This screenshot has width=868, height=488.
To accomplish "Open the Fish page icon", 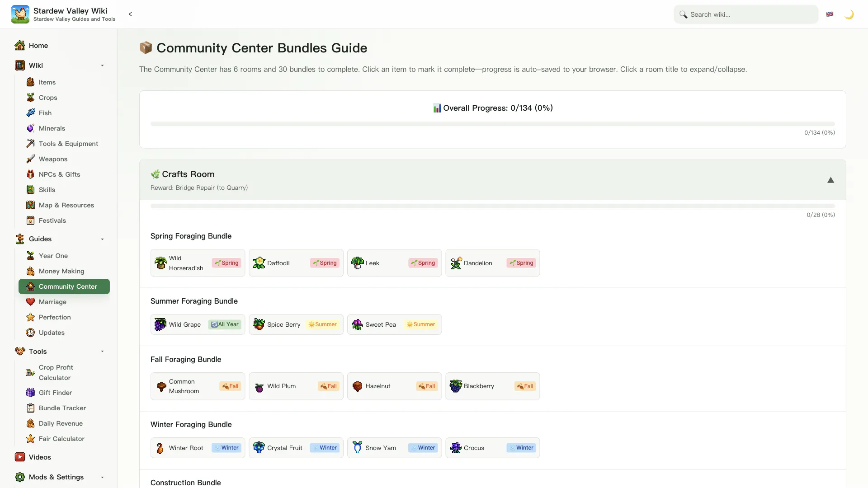I will [30, 113].
